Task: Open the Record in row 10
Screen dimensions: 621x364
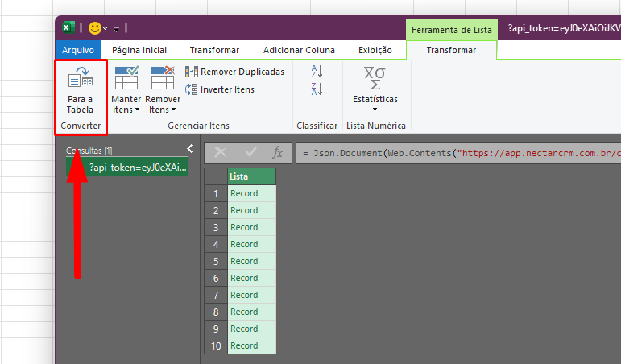Action: click(x=244, y=345)
